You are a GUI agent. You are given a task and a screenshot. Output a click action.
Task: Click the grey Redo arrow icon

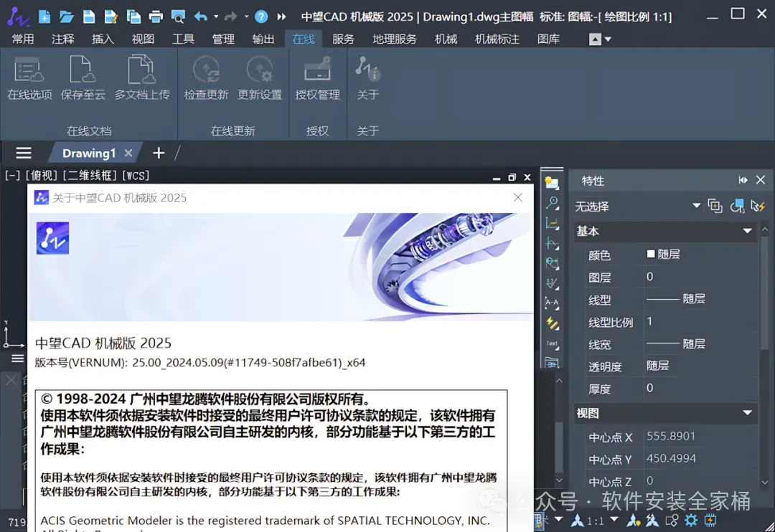pyautogui.click(x=230, y=16)
